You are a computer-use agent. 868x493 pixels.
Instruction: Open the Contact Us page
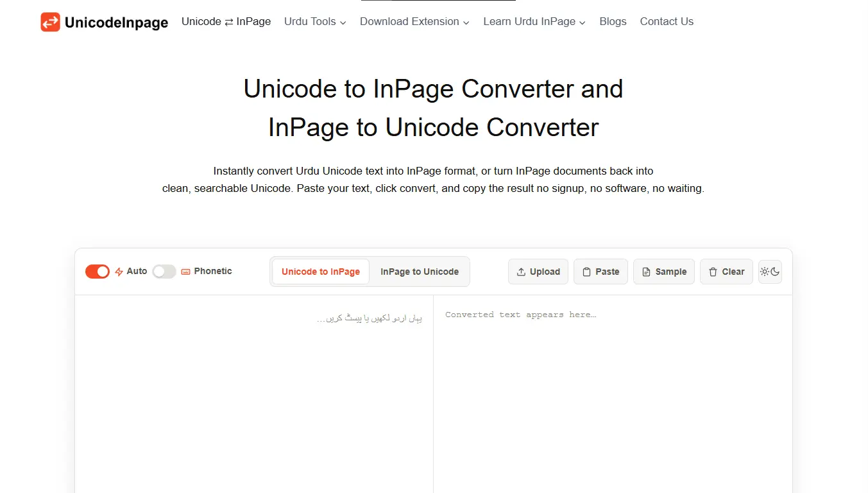point(667,21)
